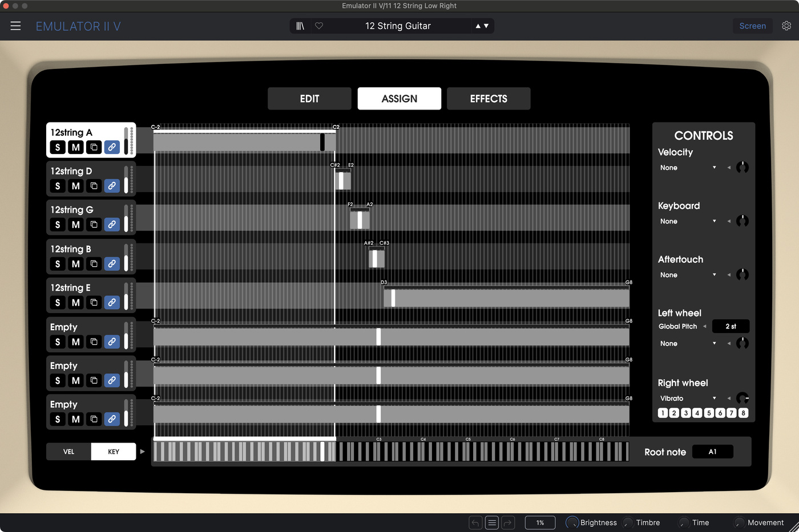The width and height of the screenshot is (799, 532).
Task: Open the Velocity destination dropdown
Action: [688, 168]
